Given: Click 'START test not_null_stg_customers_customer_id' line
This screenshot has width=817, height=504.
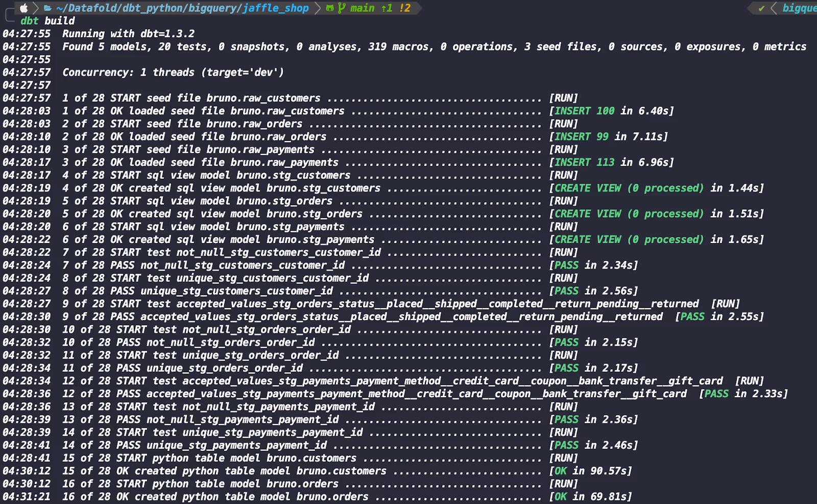Looking at the screenshot, I should (x=246, y=252).
